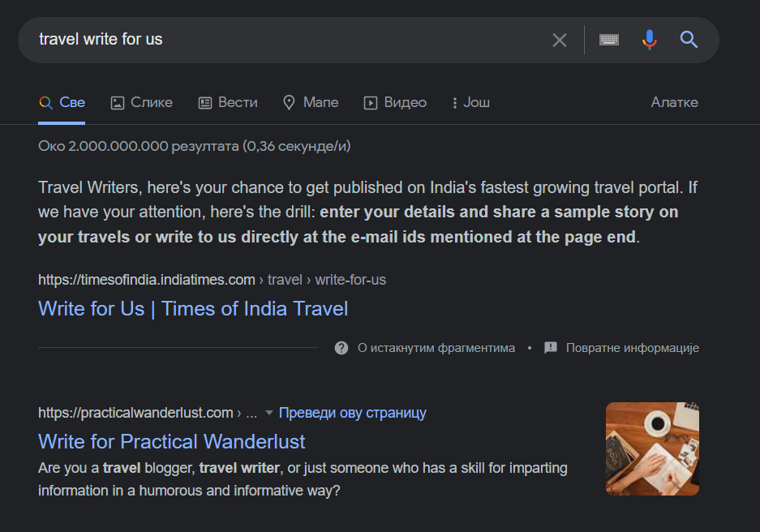Click the question mark help icon
The image size is (760, 532).
click(341, 348)
